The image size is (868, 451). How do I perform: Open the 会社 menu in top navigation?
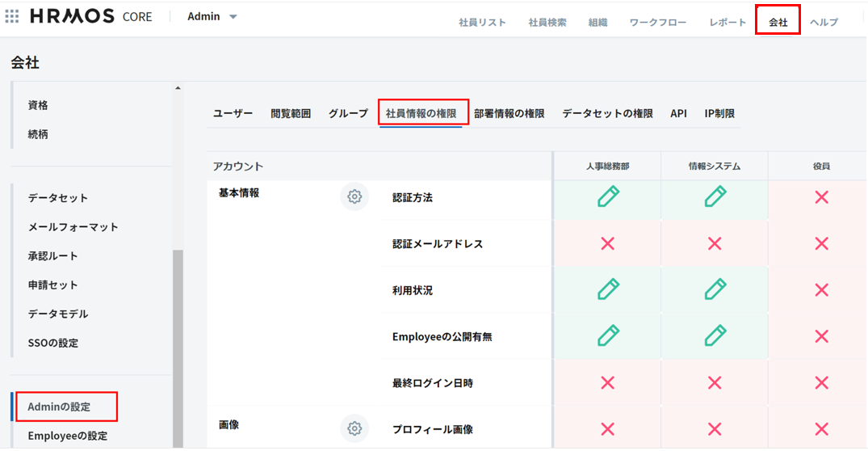(778, 23)
